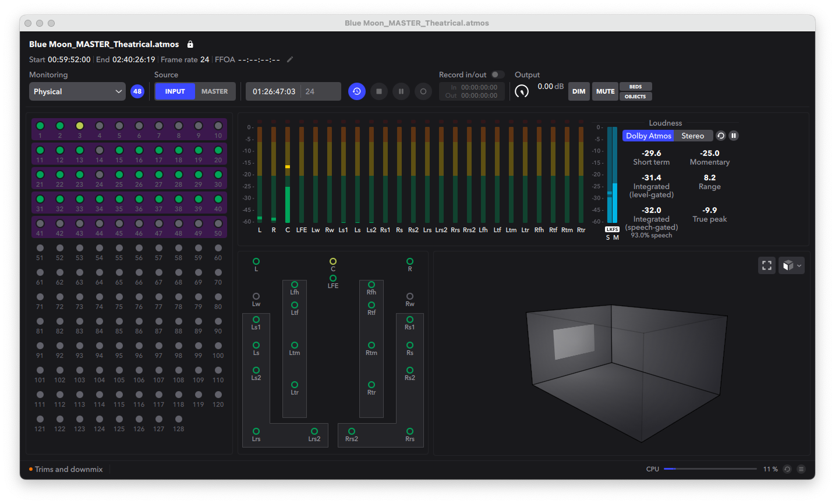Click the Ltr top rear speaker indicator
Screen dimensions: 835x504
(x=295, y=385)
